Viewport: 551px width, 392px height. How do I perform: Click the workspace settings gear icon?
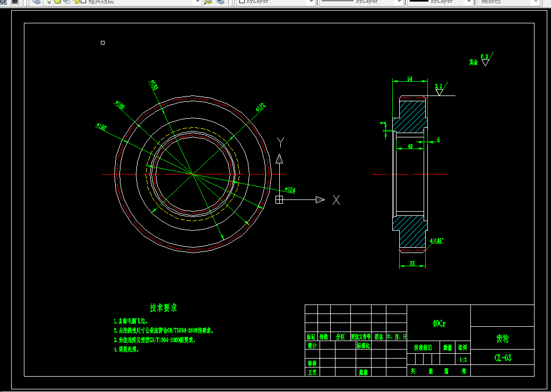[x=4, y=2]
